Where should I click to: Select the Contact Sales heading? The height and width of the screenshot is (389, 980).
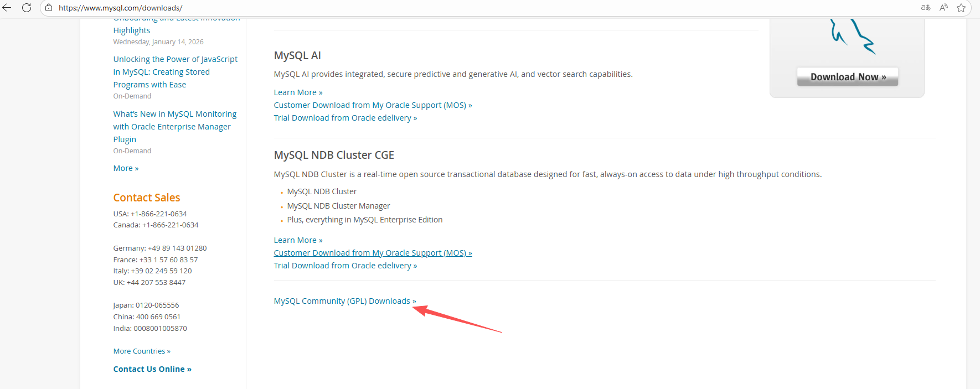coord(147,198)
